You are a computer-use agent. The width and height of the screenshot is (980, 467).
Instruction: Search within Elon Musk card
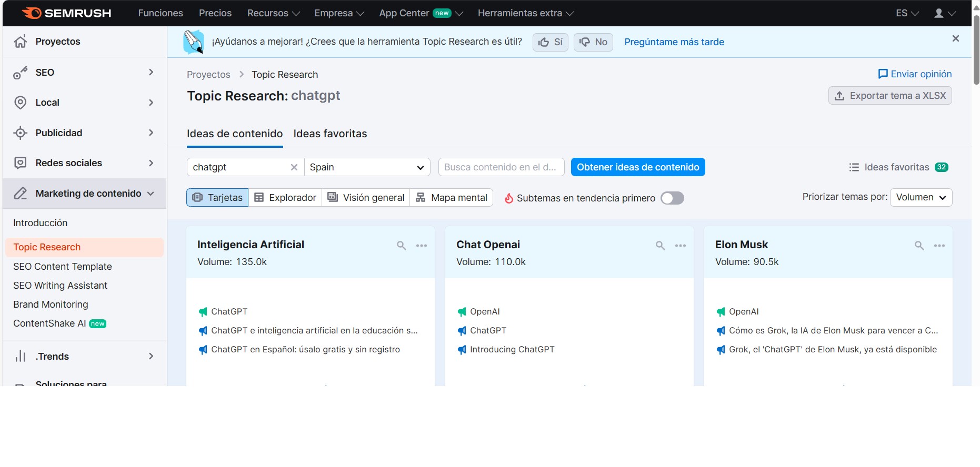tap(919, 246)
